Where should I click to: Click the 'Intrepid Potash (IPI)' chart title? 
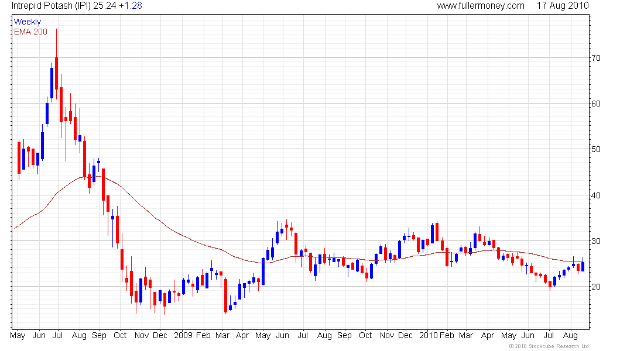(x=51, y=6)
